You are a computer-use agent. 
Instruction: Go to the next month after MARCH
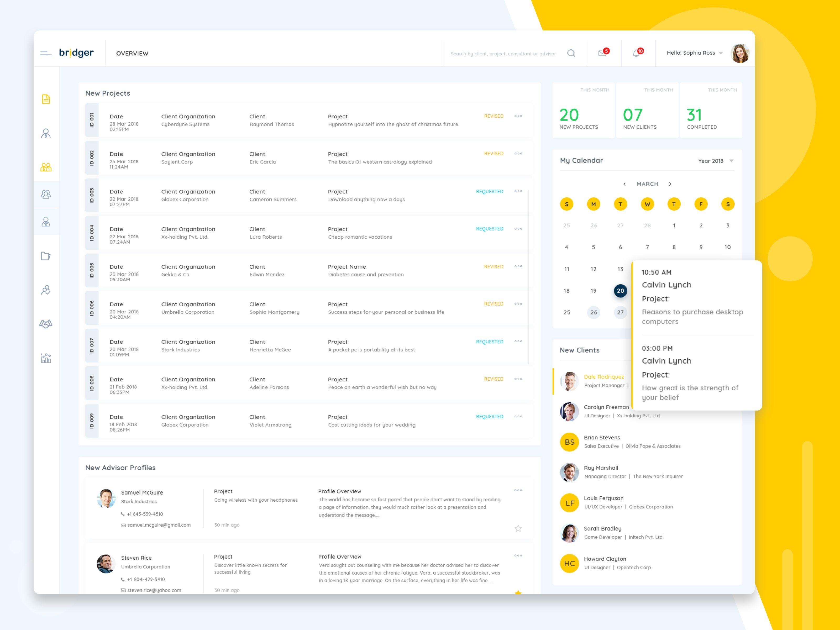coord(670,184)
